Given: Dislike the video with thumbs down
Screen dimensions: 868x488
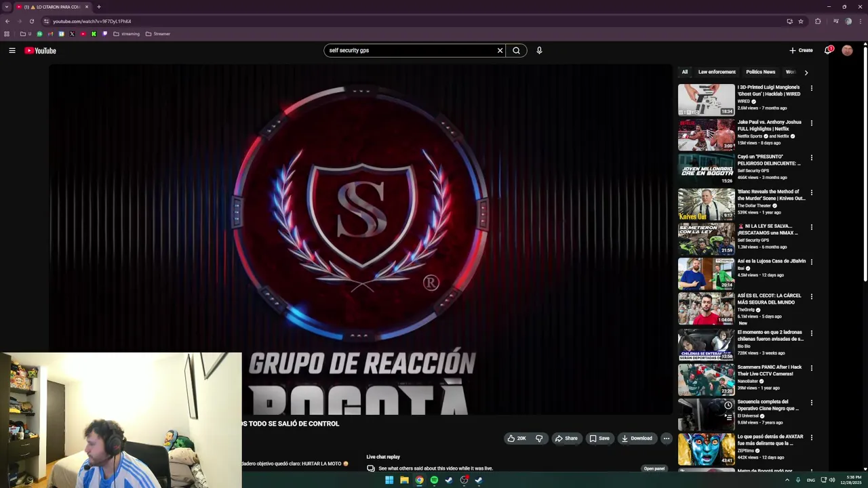Looking at the screenshot, I should pyautogui.click(x=539, y=439).
